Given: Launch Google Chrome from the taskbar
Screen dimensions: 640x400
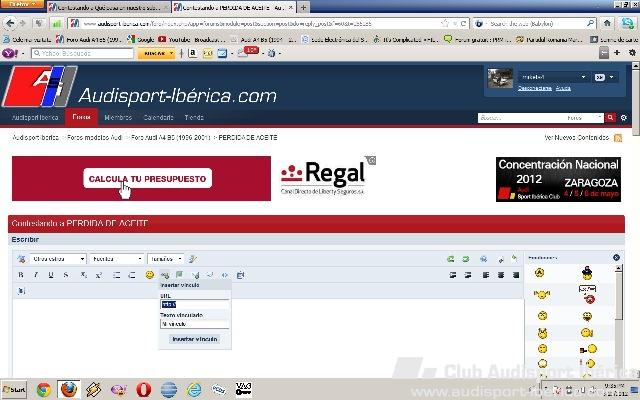Looking at the screenshot, I should pos(44,390).
